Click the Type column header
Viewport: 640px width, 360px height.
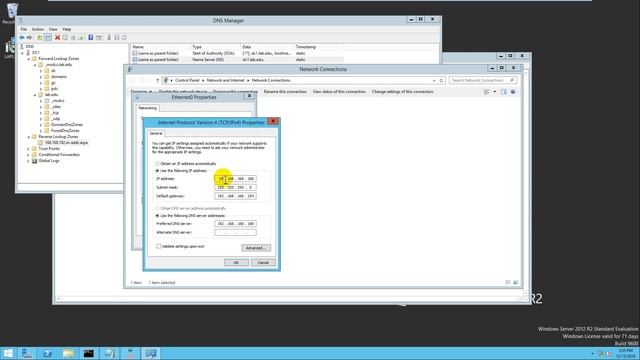click(x=216, y=47)
